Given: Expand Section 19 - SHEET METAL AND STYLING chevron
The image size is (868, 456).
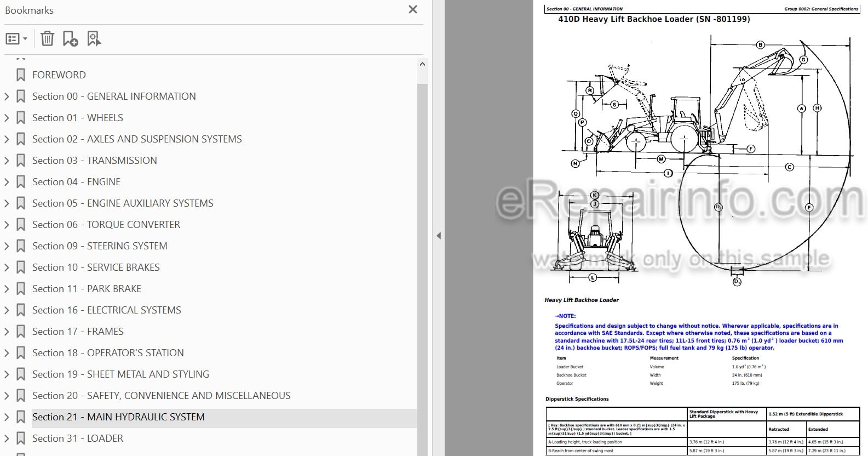Looking at the screenshot, I should click(x=7, y=374).
